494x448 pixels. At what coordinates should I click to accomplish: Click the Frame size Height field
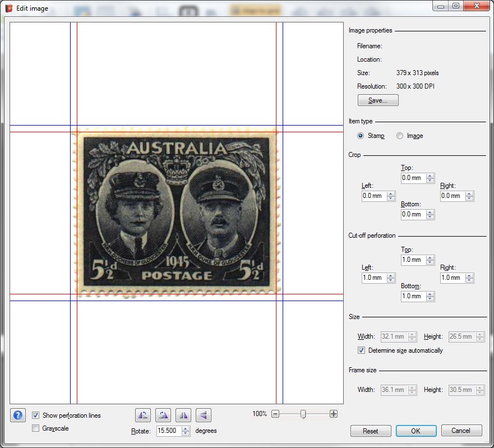pyautogui.click(x=463, y=390)
